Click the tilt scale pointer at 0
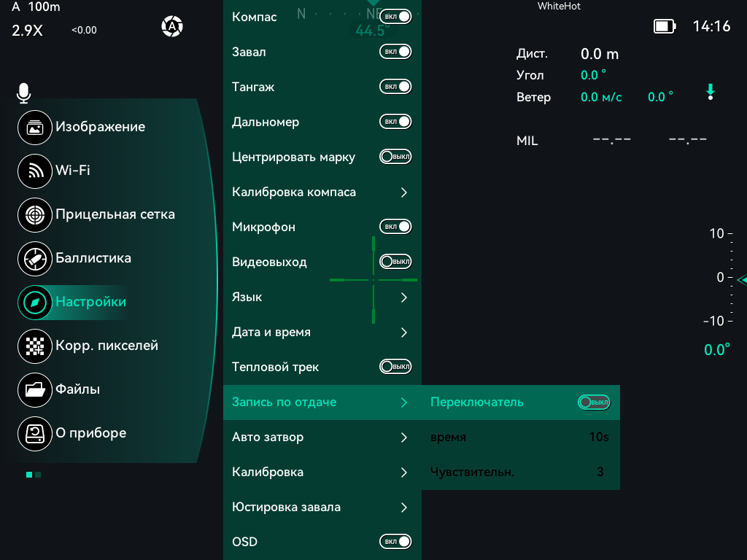747x560 pixels. click(x=742, y=280)
